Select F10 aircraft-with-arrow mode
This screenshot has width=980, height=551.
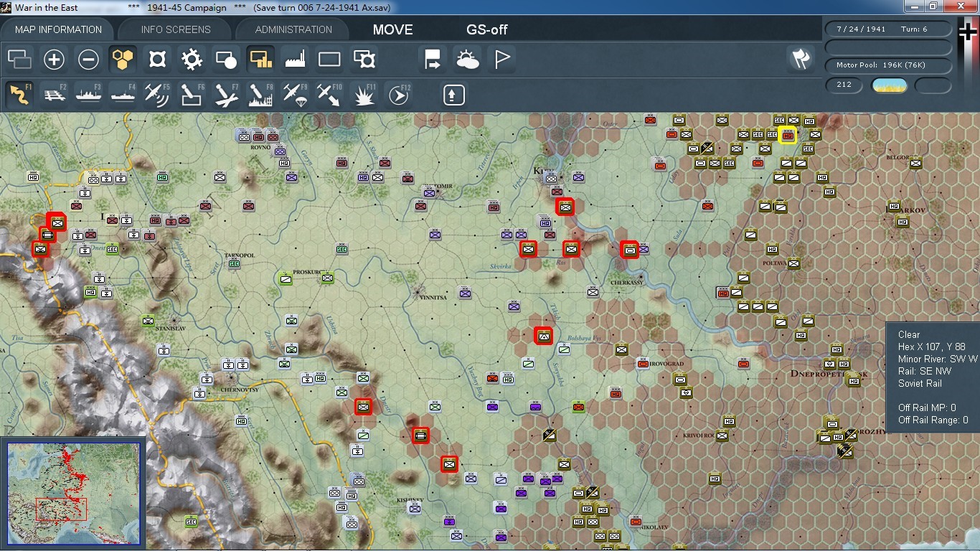pyautogui.click(x=329, y=95)
